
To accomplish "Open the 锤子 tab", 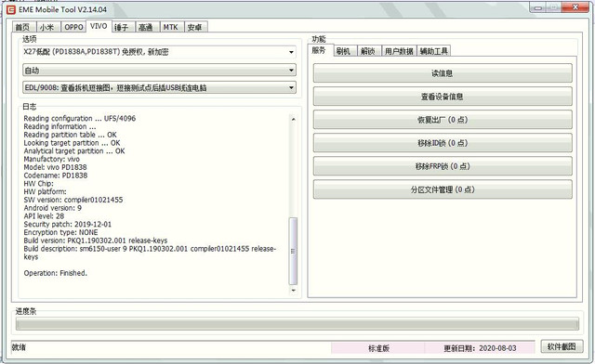I will [123, 27].
